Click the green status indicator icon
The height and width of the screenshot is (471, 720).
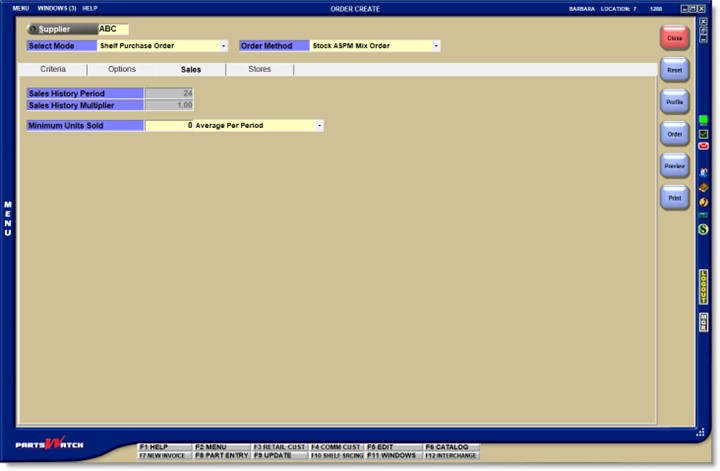703,120
